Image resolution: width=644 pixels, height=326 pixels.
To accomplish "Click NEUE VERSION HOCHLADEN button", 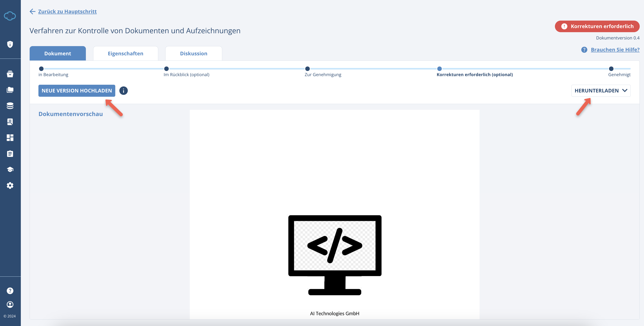I will (76, 91).
